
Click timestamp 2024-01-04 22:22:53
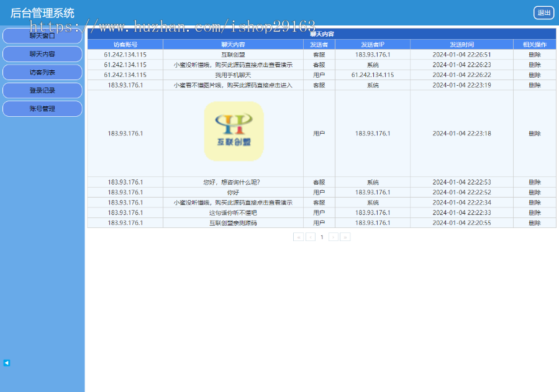coord(461,182)
